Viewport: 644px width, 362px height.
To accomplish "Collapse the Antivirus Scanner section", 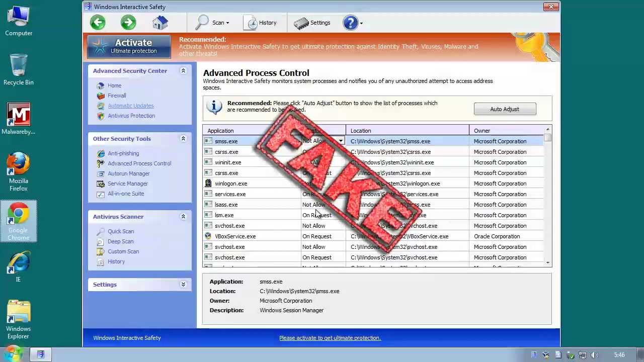I will tap(183, 217).
